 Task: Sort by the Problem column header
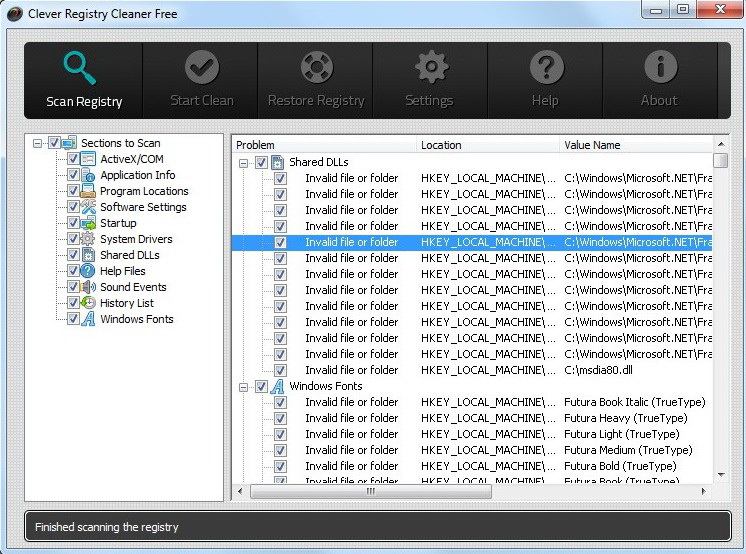[x=324, y=145]
